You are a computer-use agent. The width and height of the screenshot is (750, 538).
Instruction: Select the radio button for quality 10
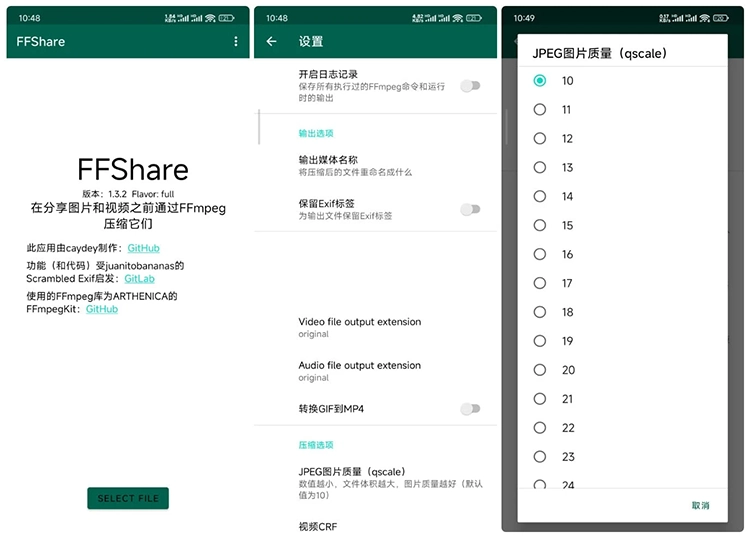tap(540, 81)
